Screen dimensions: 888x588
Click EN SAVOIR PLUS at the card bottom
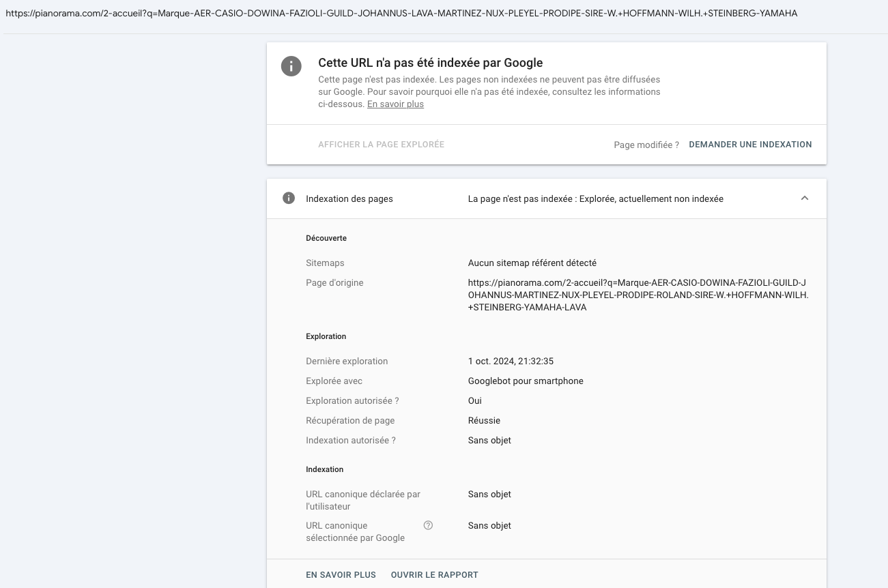(341, 575)
